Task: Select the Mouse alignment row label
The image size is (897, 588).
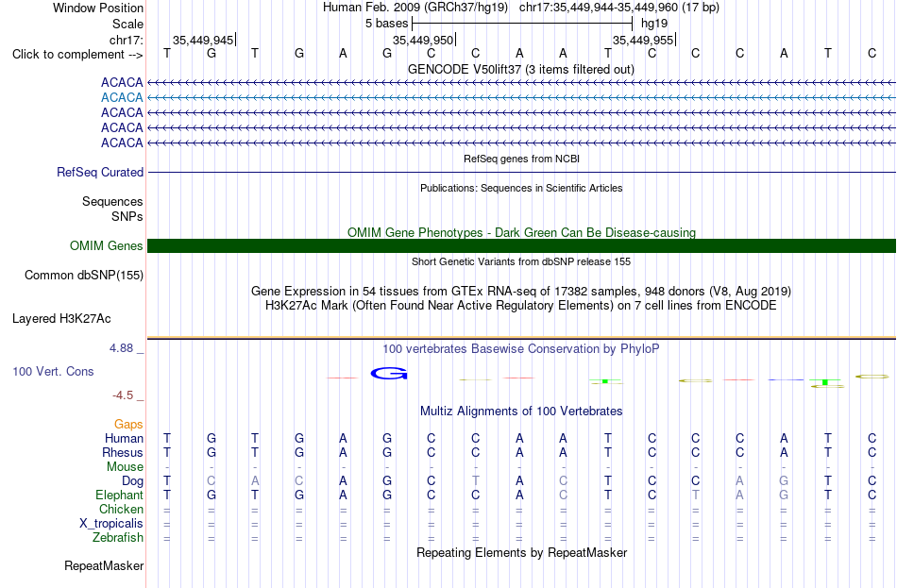Action: click(x=125, y=467)
